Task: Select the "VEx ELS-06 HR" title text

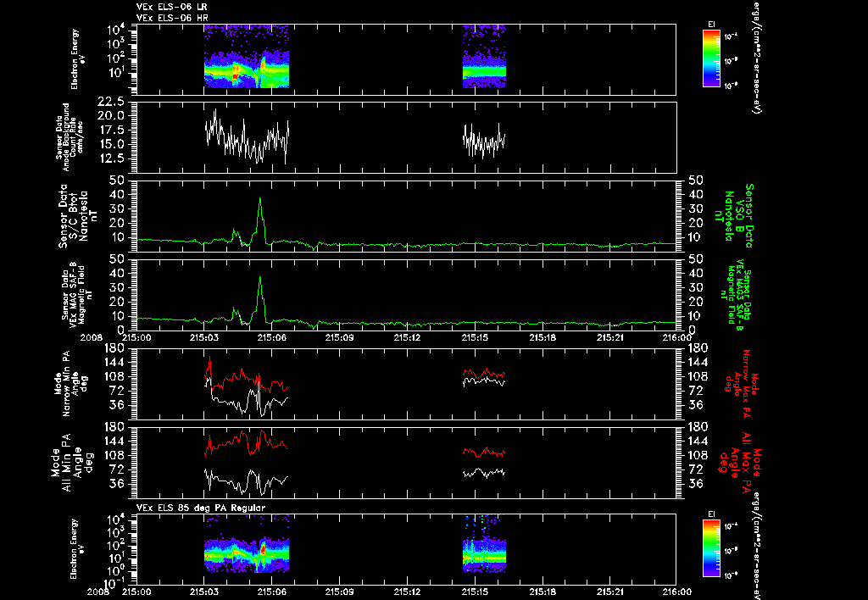Action: tap(172, 19)
